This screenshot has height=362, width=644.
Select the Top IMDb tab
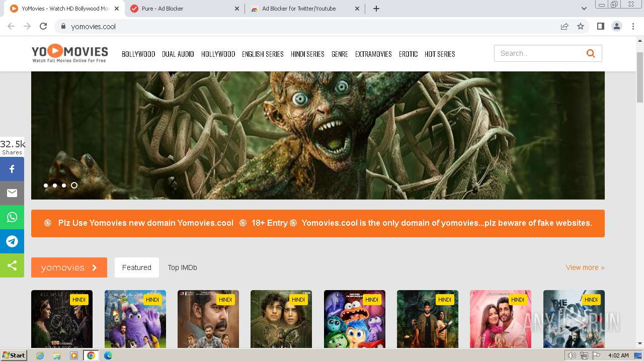pyautogui.click(x=183, y=267)
